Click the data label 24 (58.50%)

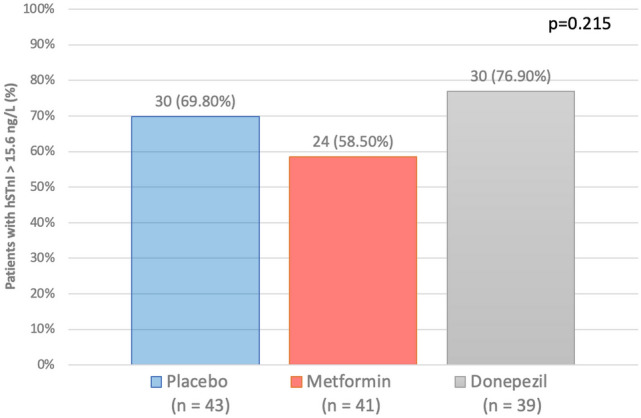[x=352, y=142]
